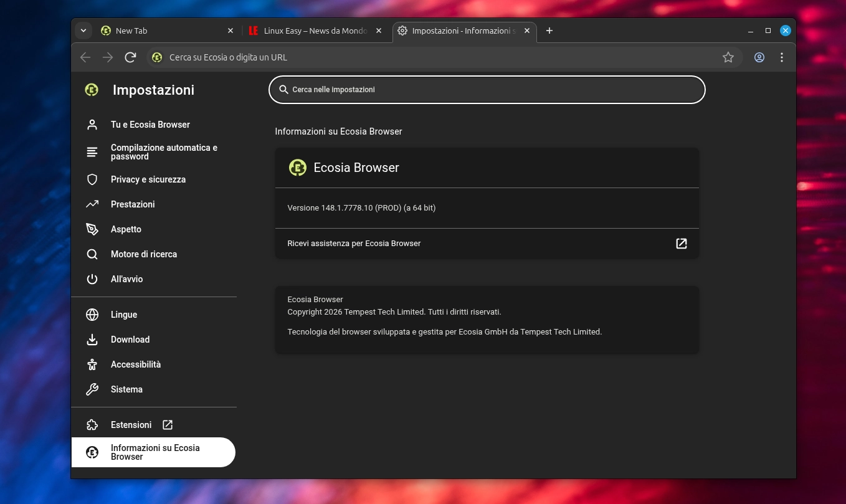Open Privacy e sicurezza settings
Image resolution: width=846 pixels, height=504 pixels.
point(154,179)
